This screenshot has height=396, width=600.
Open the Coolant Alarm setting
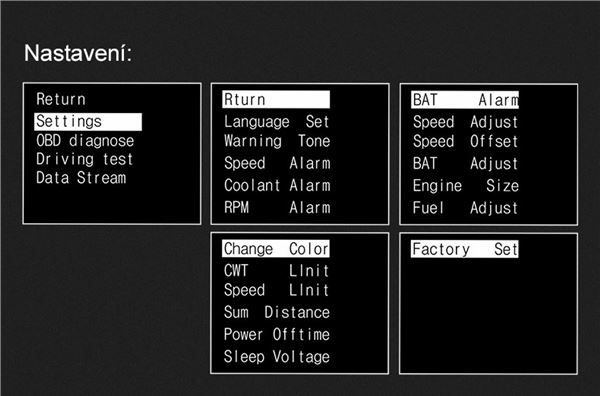tap(277, 186)
